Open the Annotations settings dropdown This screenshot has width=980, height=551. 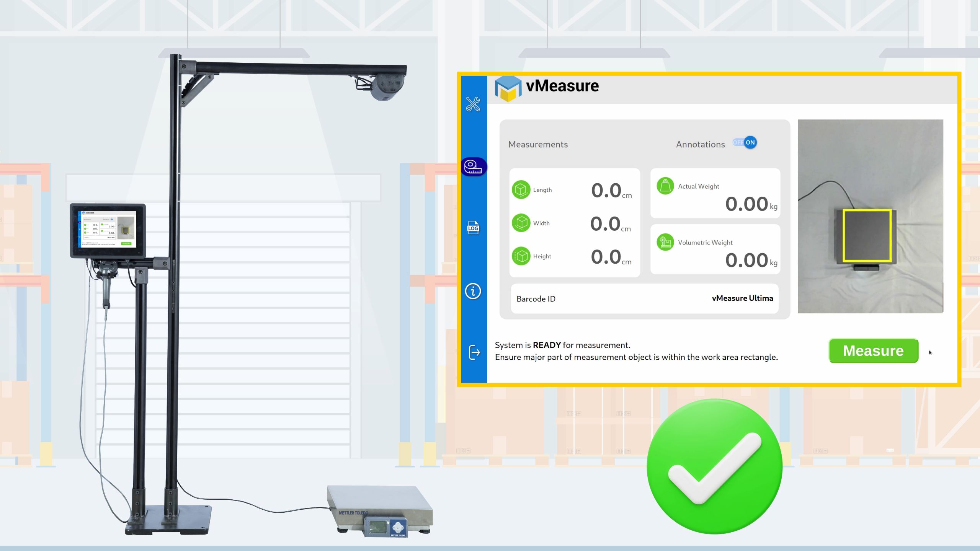click(x=744, y=142)
